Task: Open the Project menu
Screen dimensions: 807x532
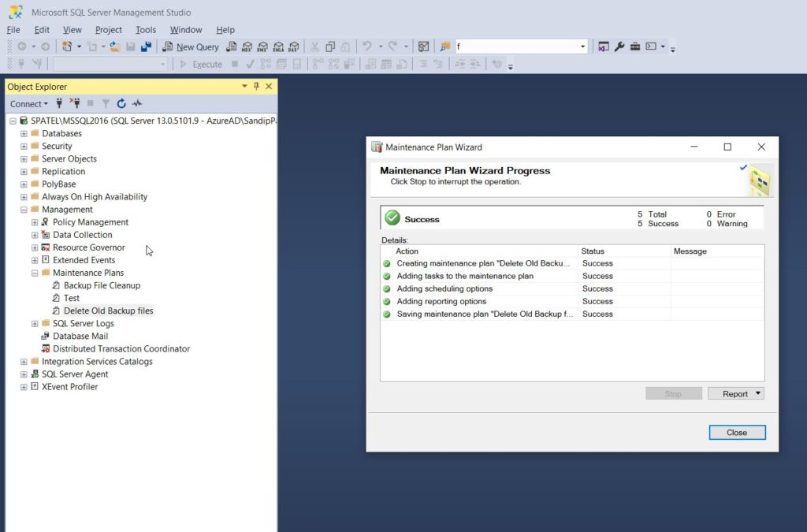Action: [x=109, y=30]
